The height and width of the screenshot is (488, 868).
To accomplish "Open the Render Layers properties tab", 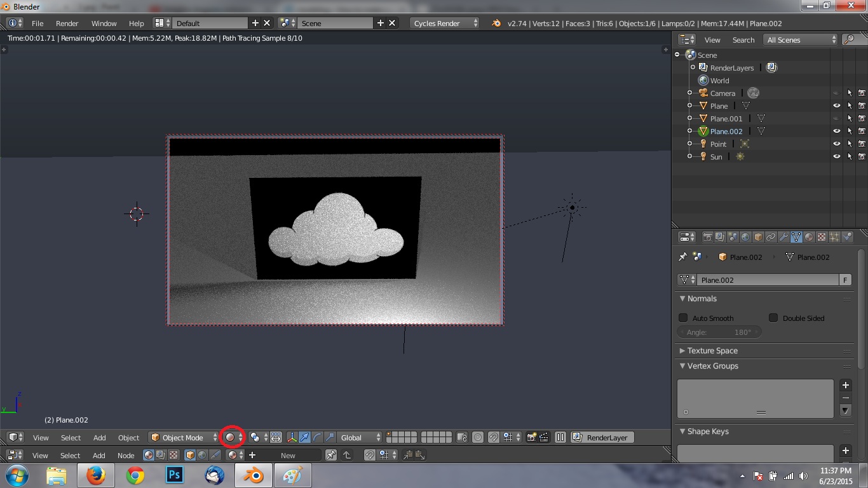I will tap(720, 237).
